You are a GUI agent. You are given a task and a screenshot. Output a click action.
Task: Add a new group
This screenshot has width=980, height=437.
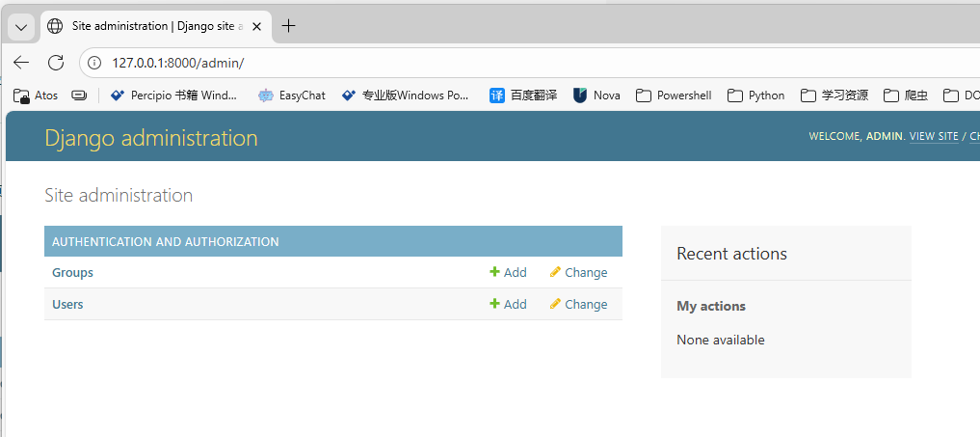pos(508,272)
